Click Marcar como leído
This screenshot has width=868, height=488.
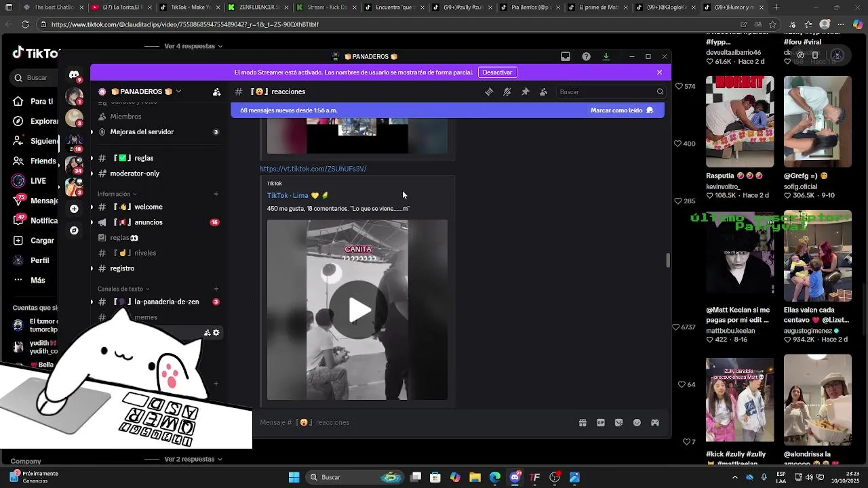click(622, 110)
